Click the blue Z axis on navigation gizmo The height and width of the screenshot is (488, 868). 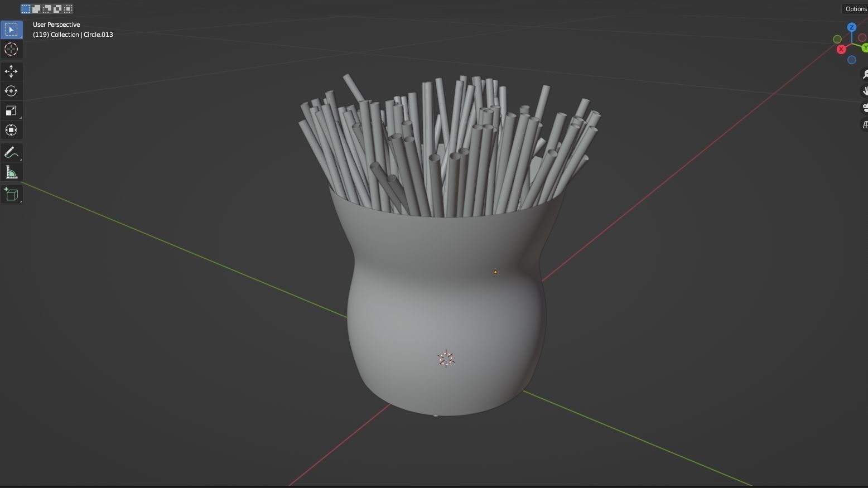click(852, 27)
